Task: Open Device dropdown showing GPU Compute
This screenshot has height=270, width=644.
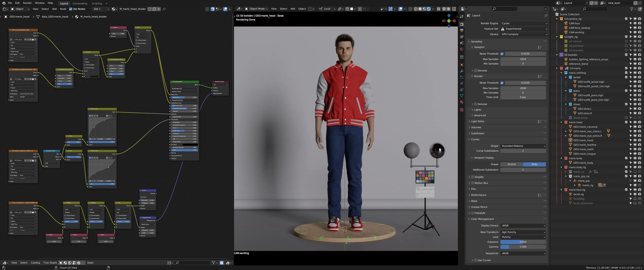Action: (x=524, y=34)
